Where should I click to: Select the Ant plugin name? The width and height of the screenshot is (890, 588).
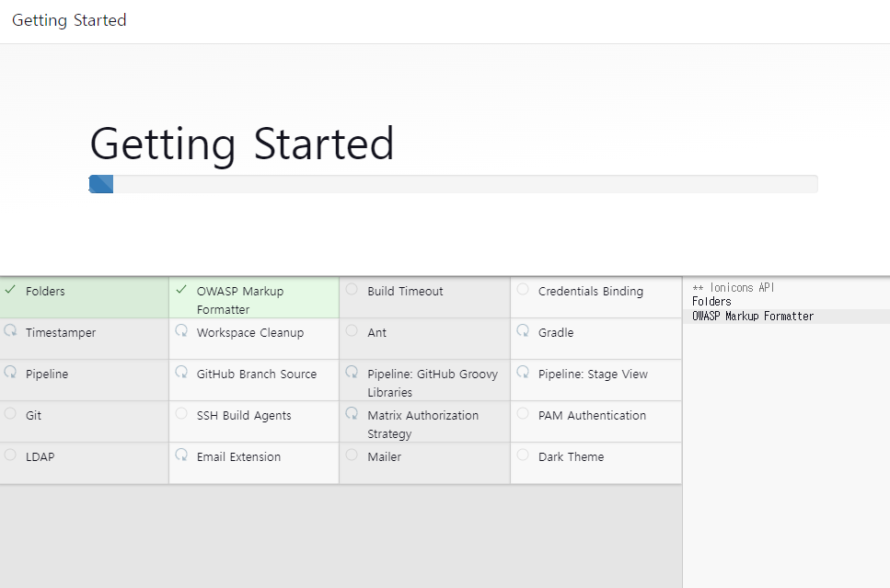point(376,332)
